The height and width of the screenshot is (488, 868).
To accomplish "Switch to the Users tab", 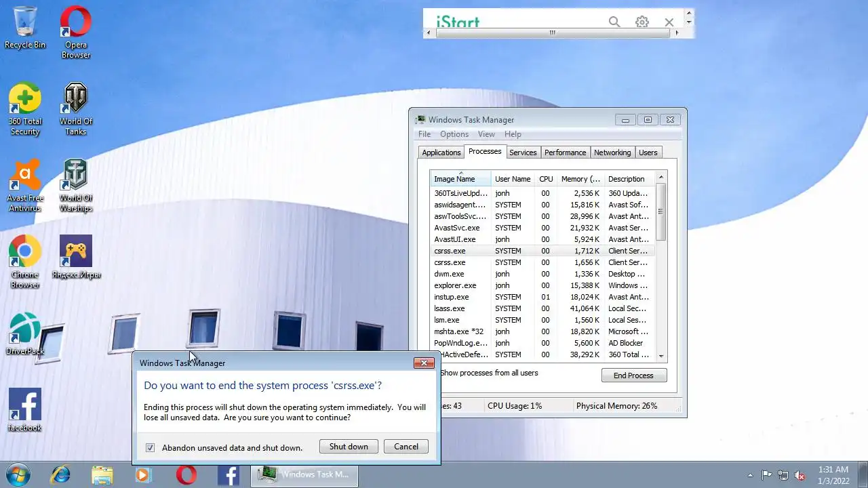I will click(648, 152).
